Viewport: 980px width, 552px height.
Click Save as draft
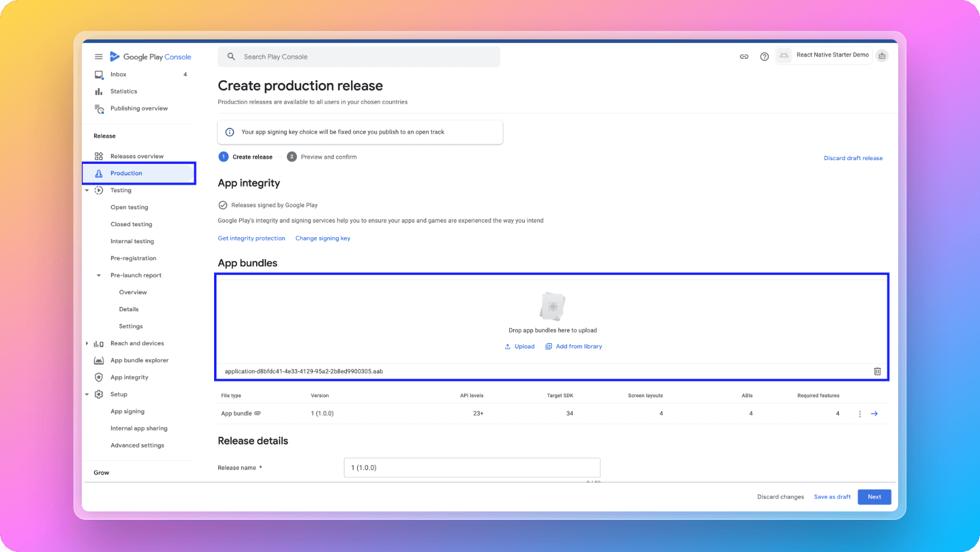[x=832, y=497]
